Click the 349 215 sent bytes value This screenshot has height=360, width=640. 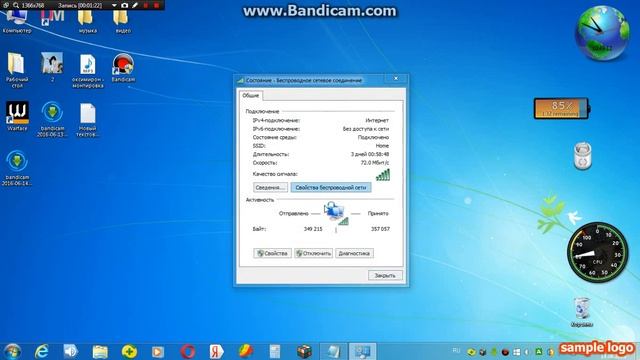tap(313, 229)
